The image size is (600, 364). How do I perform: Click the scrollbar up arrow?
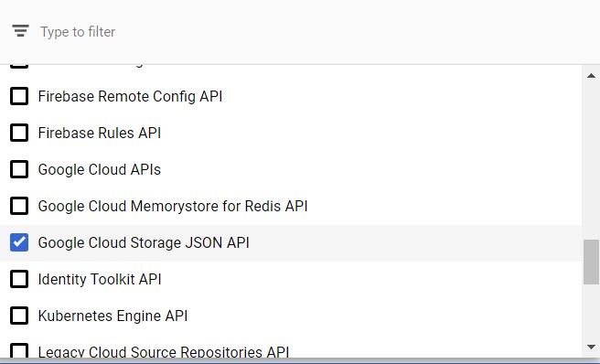[591, 76]
